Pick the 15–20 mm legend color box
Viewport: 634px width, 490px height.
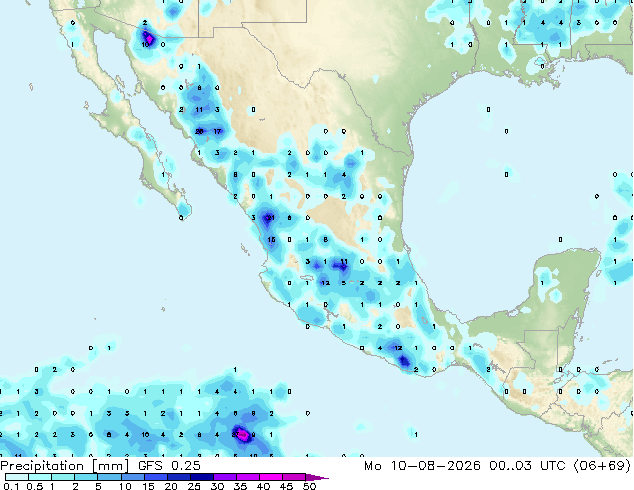pyautogui.click(x=155, y=477)
